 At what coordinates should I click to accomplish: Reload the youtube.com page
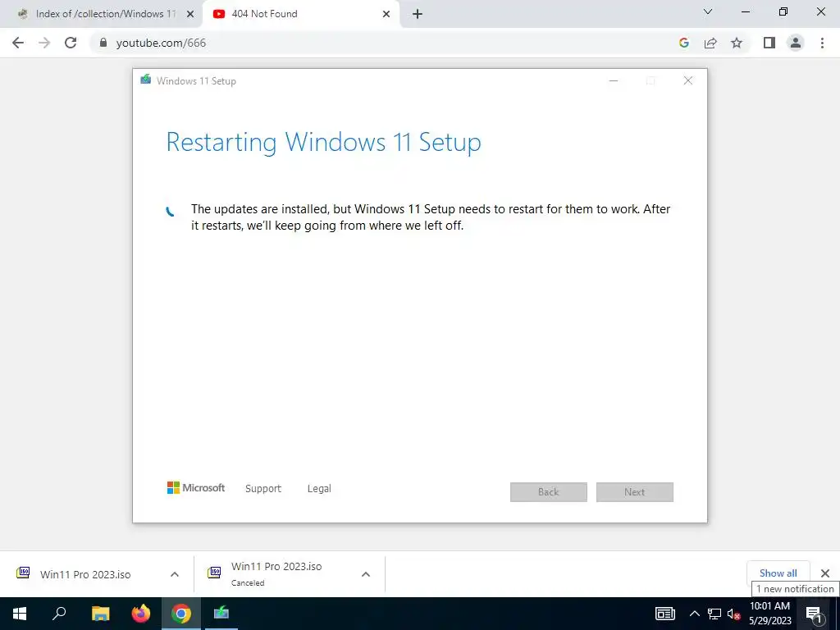click(71, 43)
